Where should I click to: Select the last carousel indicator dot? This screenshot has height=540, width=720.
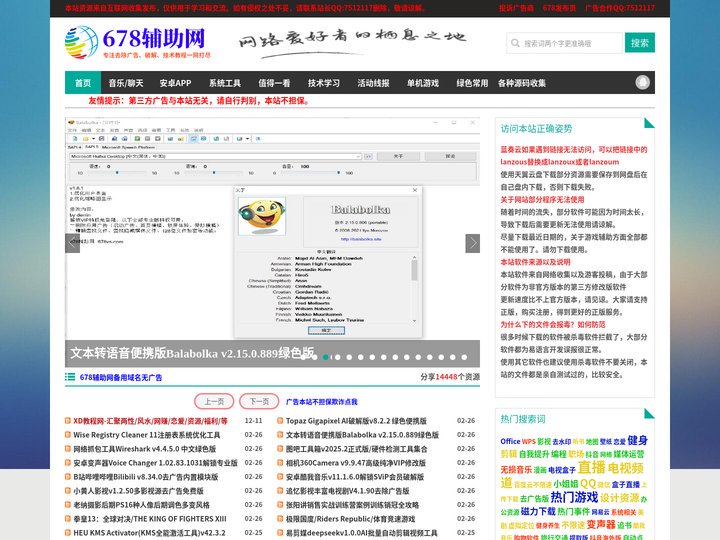(x=464, y=357)
